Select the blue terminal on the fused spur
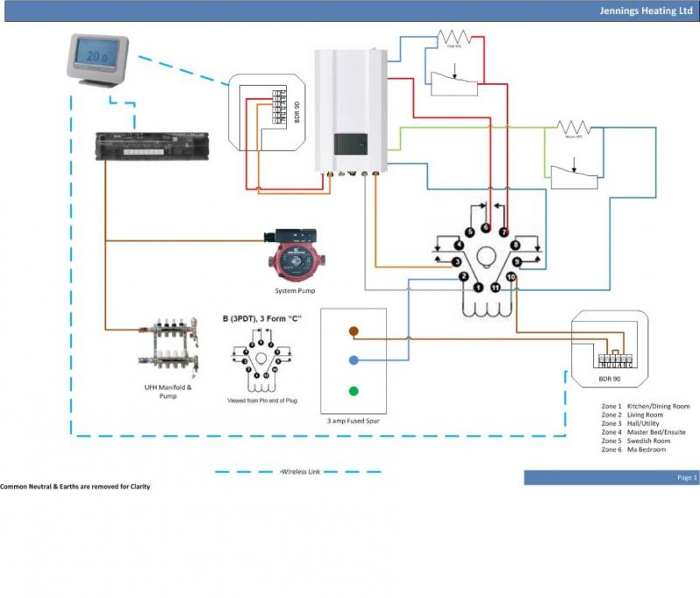 click(353, 360)
